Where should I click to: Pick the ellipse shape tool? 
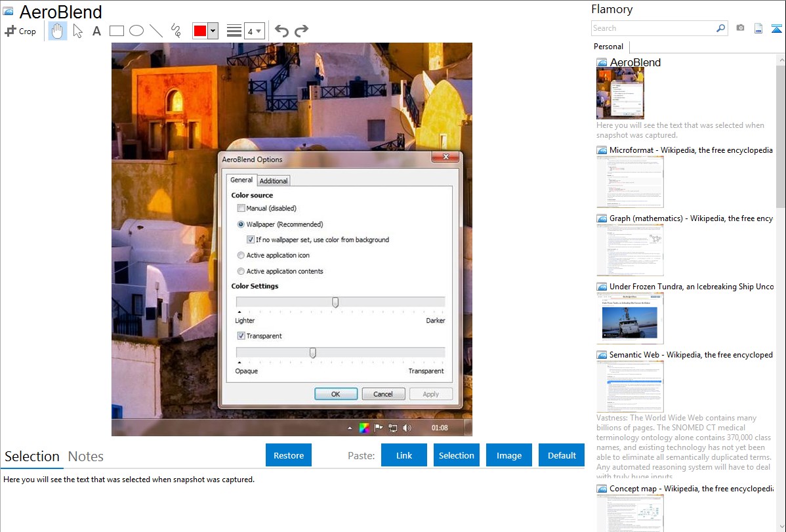136,31
